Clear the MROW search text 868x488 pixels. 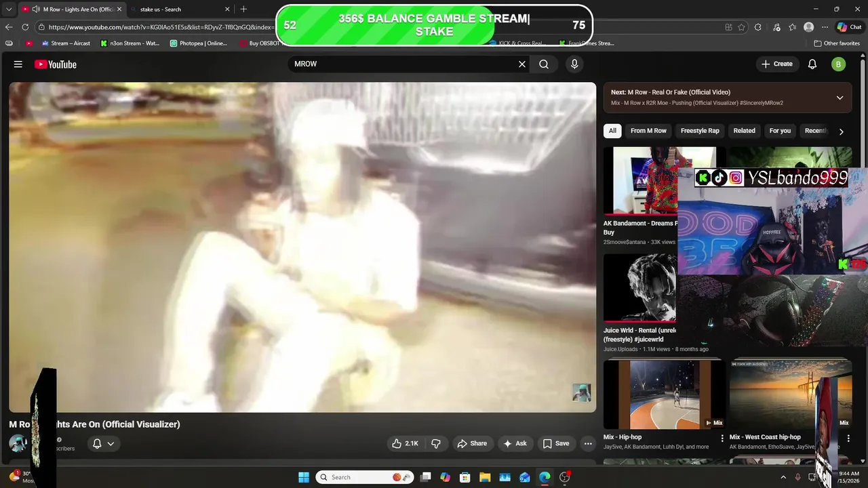(x=522, y=64)
